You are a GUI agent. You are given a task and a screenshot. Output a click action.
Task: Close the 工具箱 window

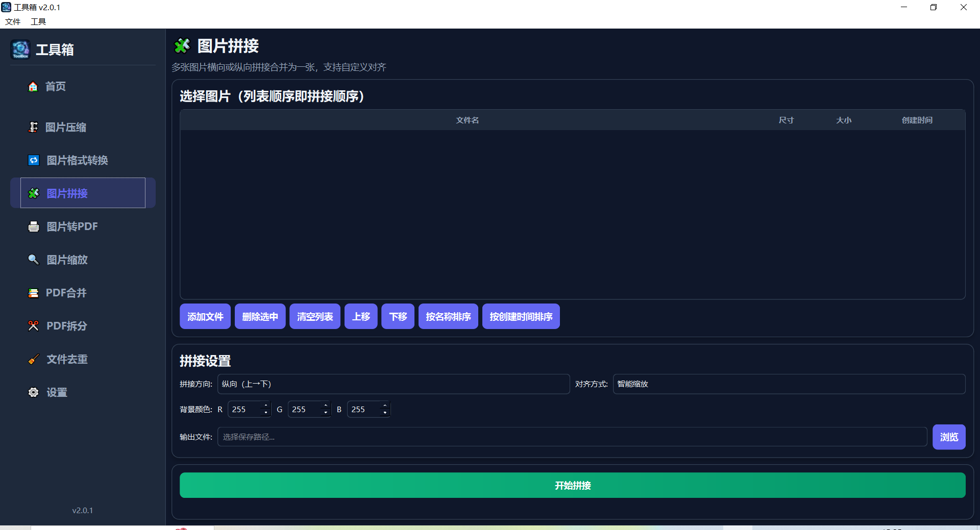(x=964, y=7)
